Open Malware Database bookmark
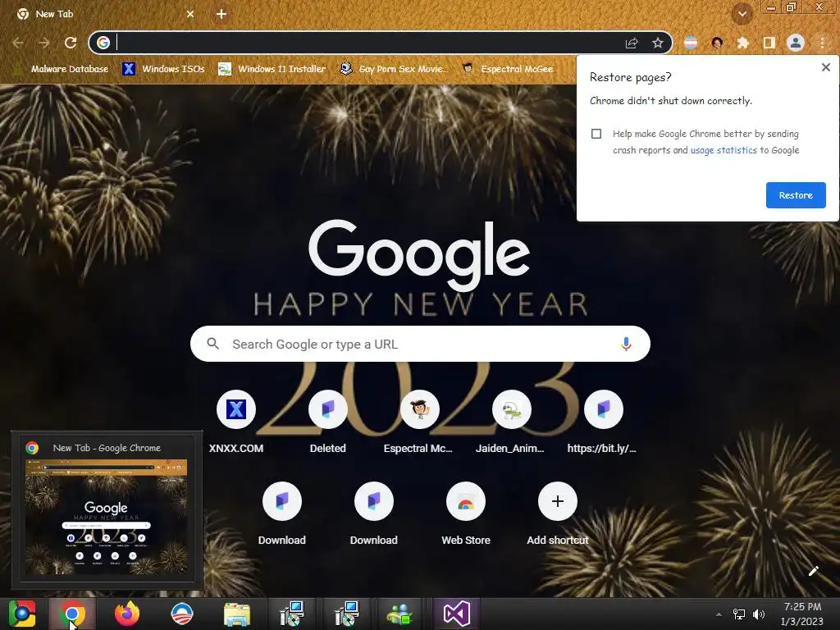The image size is (840, 630). click(62, 69)
